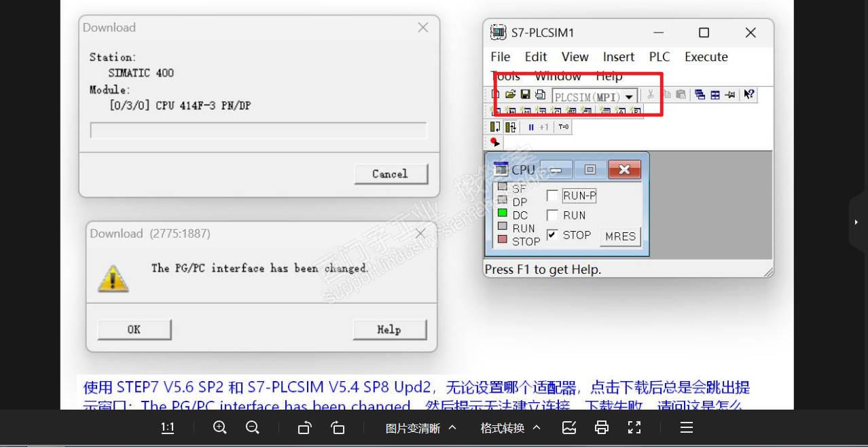
Task: Click the Always On Top pin icon
Action: coord(730,95)
